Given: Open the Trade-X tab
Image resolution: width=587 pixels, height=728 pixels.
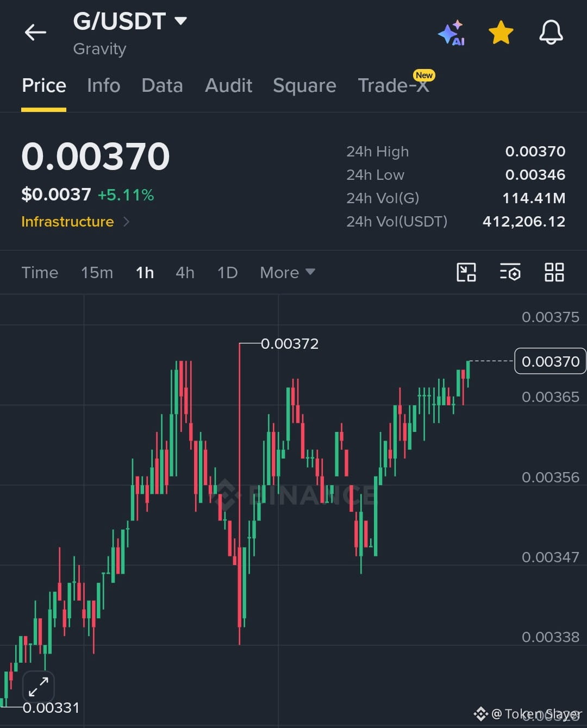Looking at the screenshot, I should pos(393,85).
